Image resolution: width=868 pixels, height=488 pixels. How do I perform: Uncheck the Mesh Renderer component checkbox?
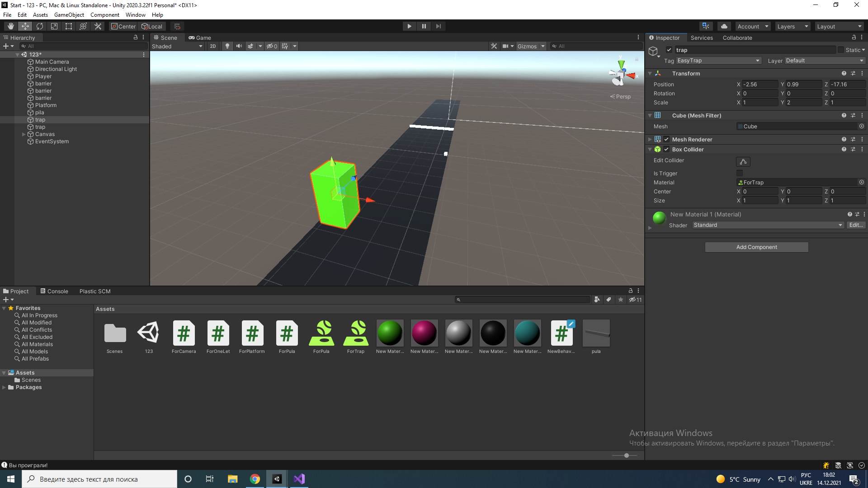pos(666,140)
